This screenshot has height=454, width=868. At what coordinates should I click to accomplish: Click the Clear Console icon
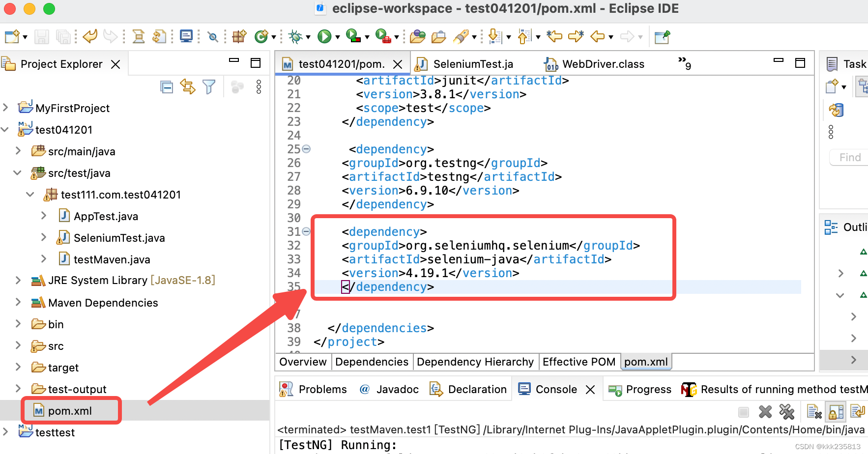(x=814, y=412)
